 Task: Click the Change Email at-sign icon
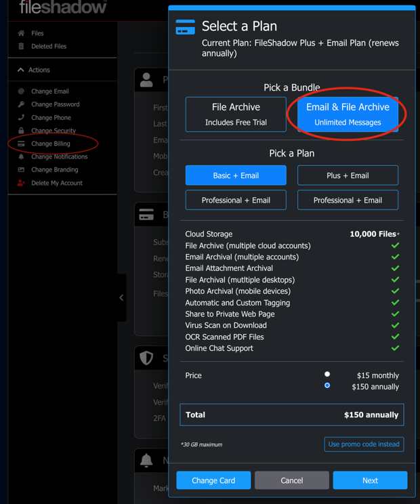tap(21, 91)
